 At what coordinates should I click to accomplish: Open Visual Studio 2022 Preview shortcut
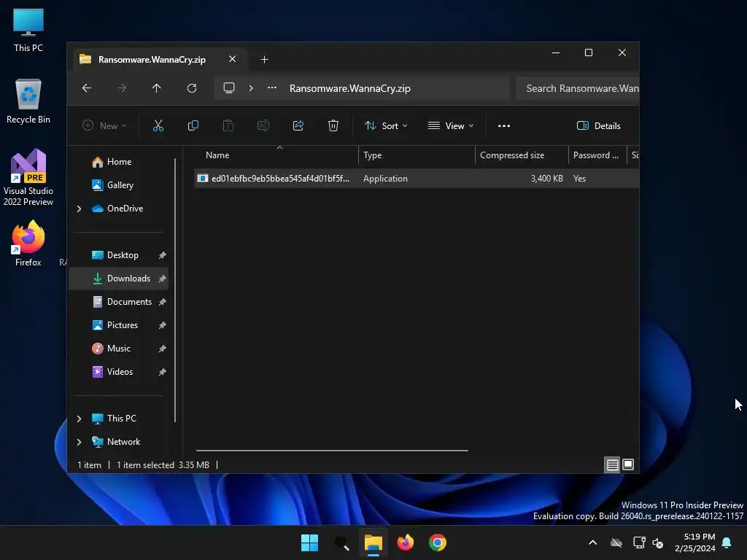[x=28, y=178]
